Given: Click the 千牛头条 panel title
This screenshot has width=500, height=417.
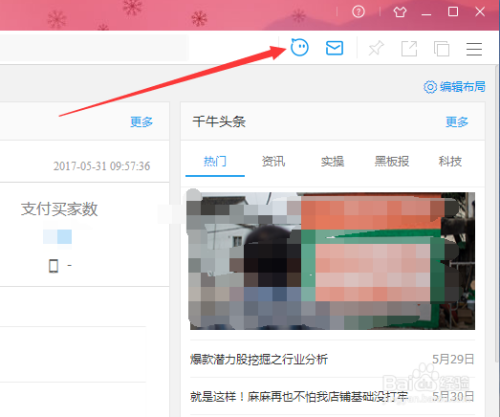Looking at the screenshot, I should (x=219, y=122).
